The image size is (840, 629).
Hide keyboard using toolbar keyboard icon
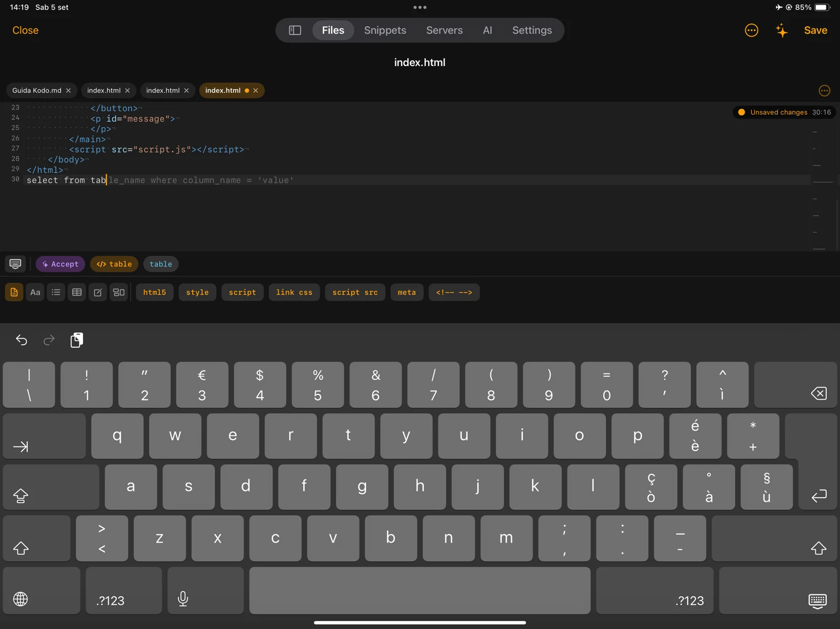coord(15,264)
